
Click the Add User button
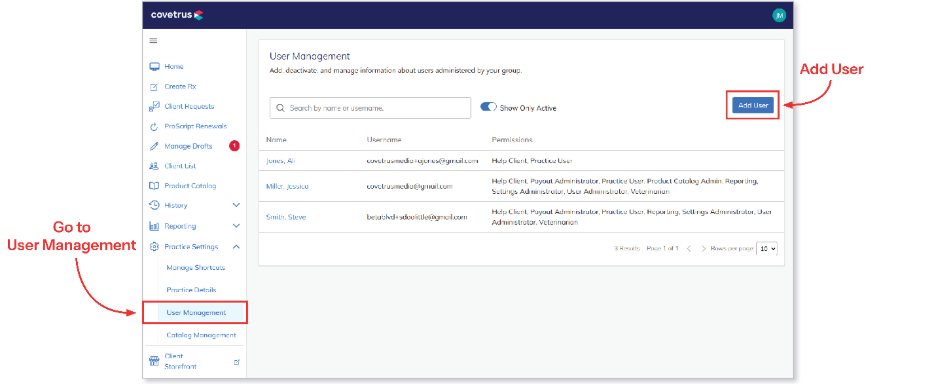click(753, 105)
